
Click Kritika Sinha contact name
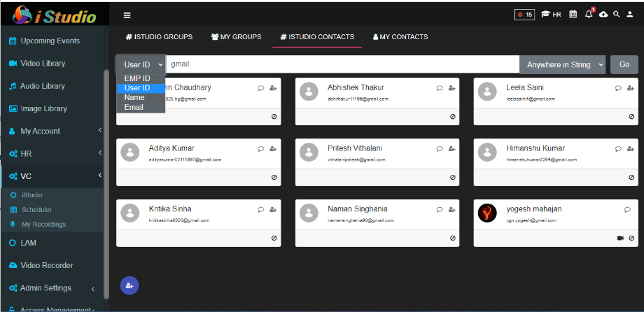pyautogui.click(x=170, y=209)
